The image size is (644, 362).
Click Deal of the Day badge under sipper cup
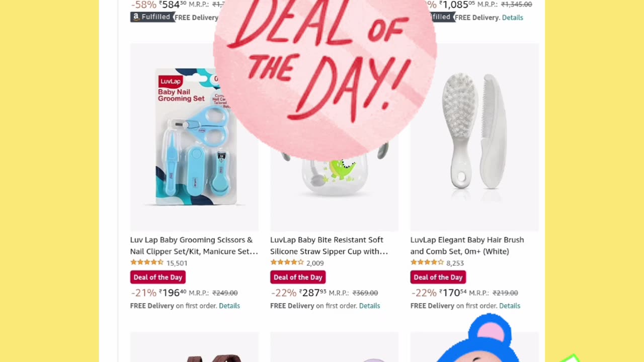pyautogui.click(x=298, y=277)
